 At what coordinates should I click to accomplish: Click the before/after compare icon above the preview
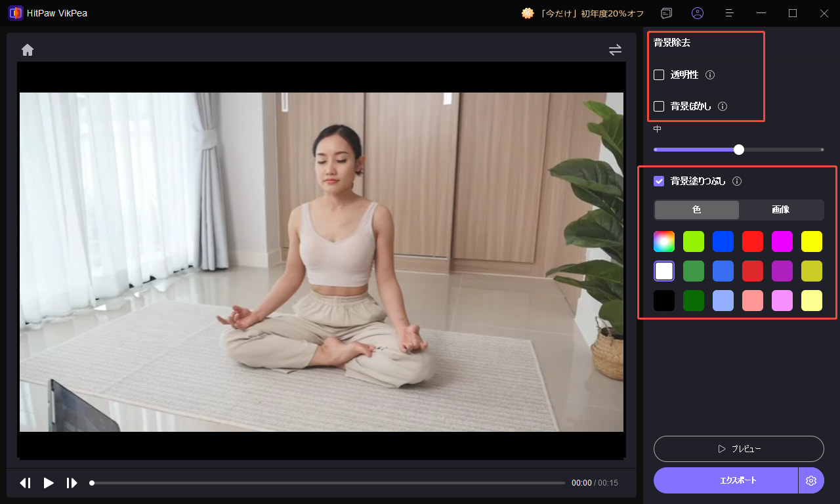pyautogui.click(x=615, y=49)
